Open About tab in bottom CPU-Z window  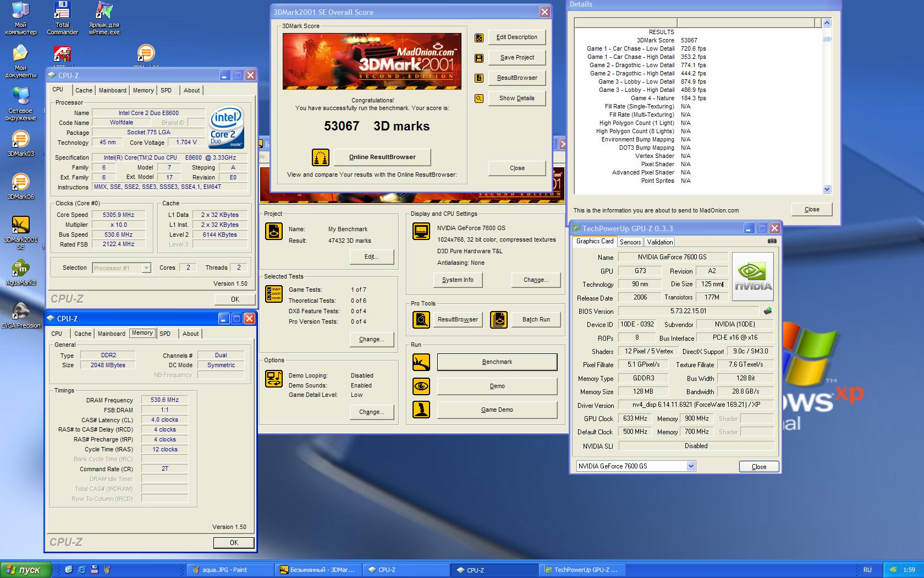click(x=191, y=334)
